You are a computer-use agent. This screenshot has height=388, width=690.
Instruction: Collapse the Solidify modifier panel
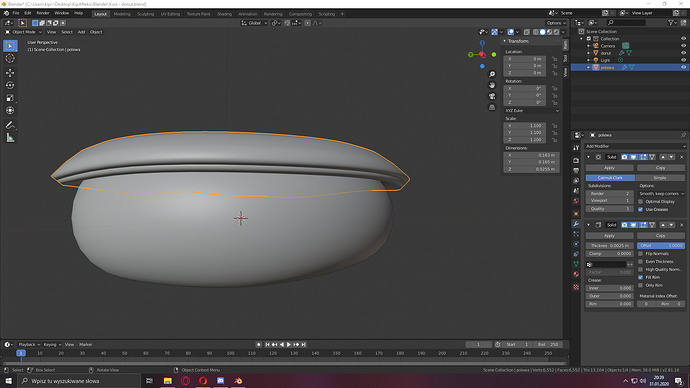[x=588, y=225]
